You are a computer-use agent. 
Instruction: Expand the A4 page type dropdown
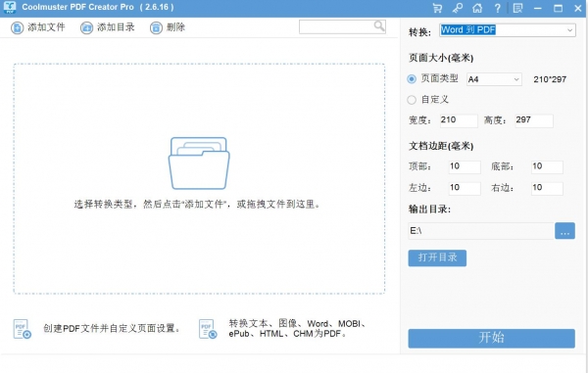(494, 79)
